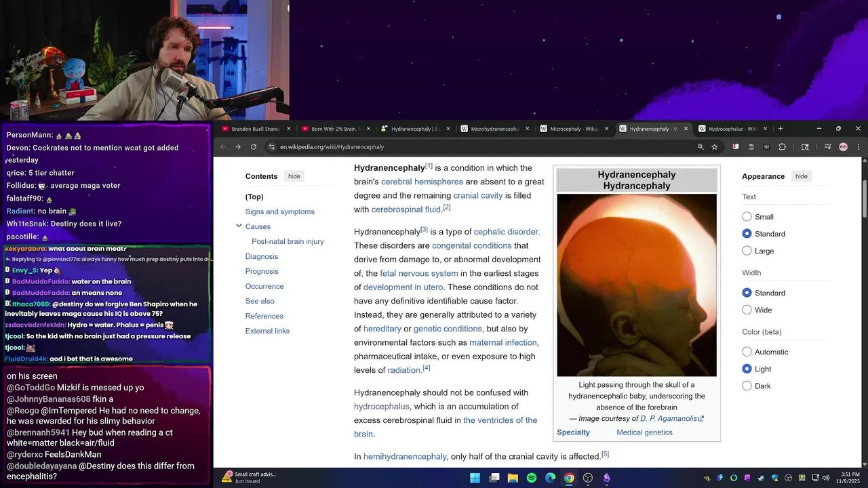Open OBS Studio from the taskbar
The height and width of the screenshot is (488, 868).
click(x=588, y=478)
